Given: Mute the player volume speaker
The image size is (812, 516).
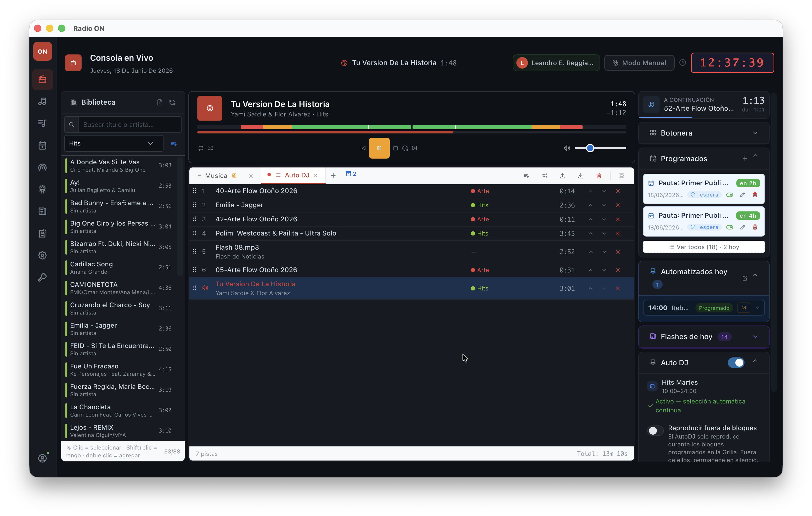Looking at the screenshot, I should [x=567, y=148].
